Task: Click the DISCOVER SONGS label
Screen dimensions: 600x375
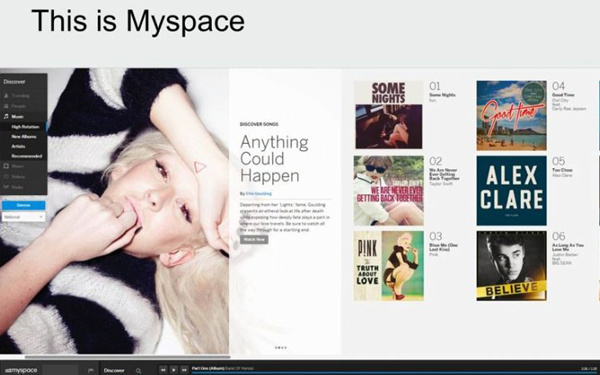Action: [x=259, y=124]
